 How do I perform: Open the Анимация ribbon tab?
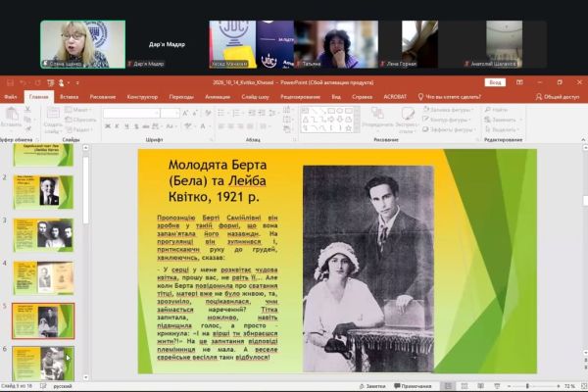tap(218, 97)
